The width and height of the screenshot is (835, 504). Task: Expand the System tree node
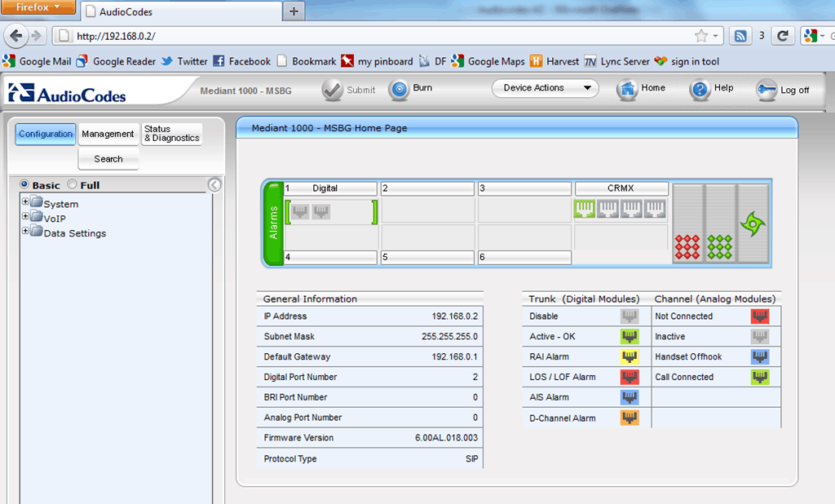(25, 203)
